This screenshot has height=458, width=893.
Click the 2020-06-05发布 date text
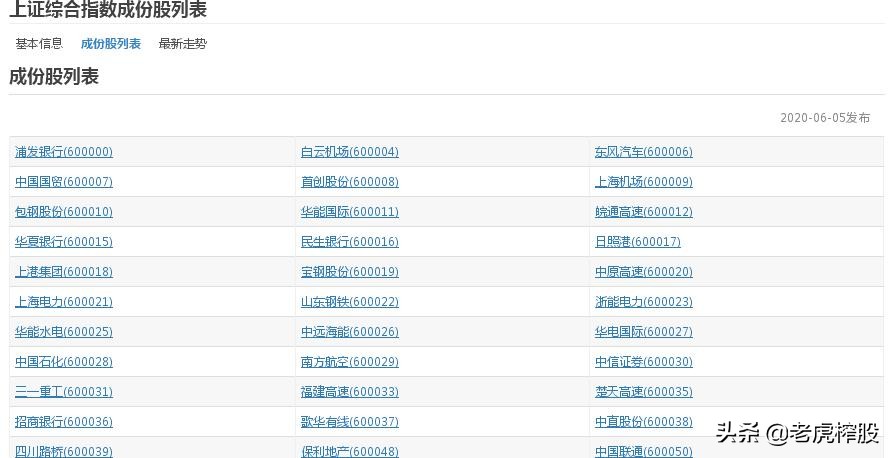coord(825,118)
